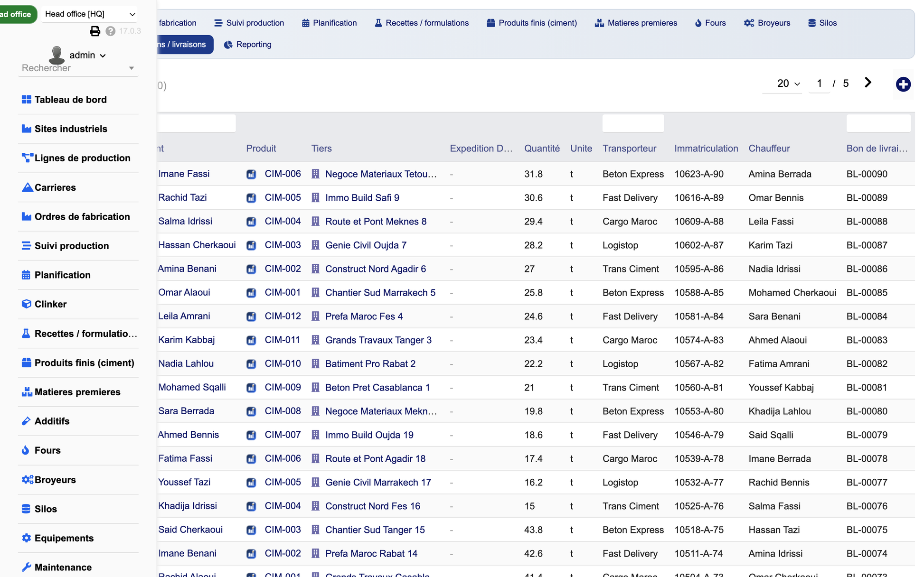Open Construct Nord Agadir 6 link
This screenshot has width=924, height=577.
pos(376,269)
